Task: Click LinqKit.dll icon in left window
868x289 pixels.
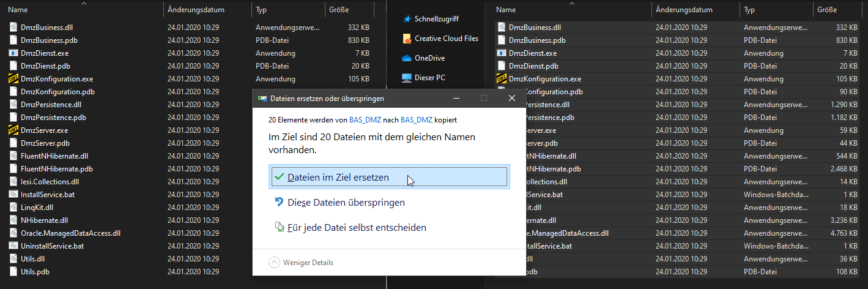Action: (13, 208)
